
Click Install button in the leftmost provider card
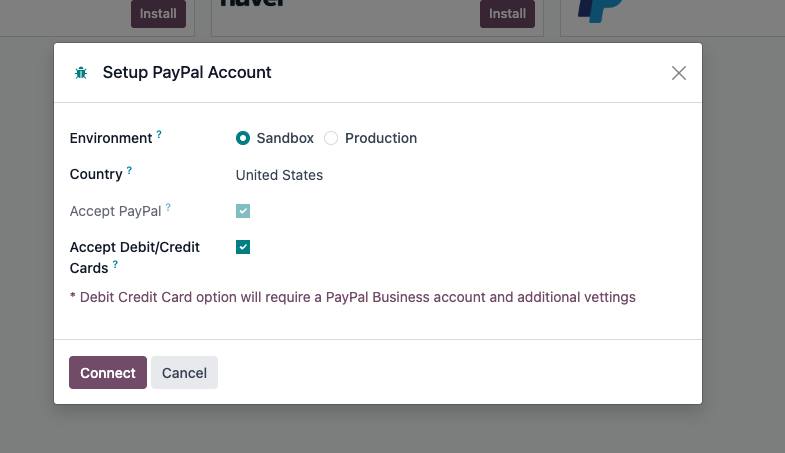click(158, 14)
